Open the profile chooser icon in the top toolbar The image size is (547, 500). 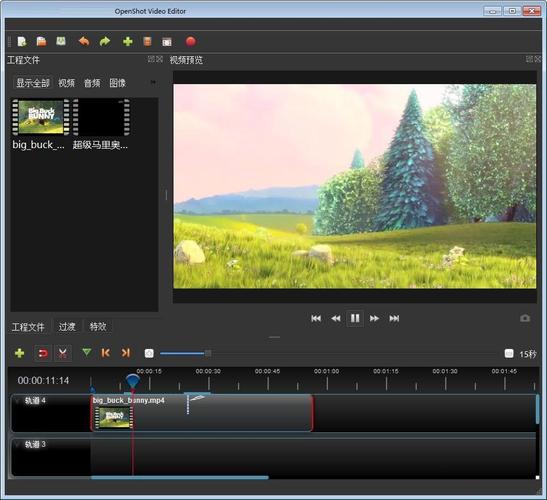(x=147, y=42)
